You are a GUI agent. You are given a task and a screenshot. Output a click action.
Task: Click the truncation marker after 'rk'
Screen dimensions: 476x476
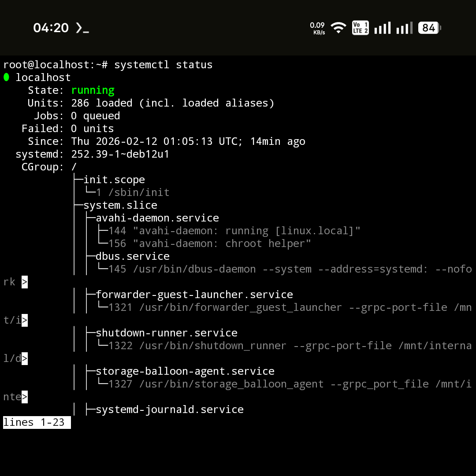pyautogui.click(x=25, y=282)
